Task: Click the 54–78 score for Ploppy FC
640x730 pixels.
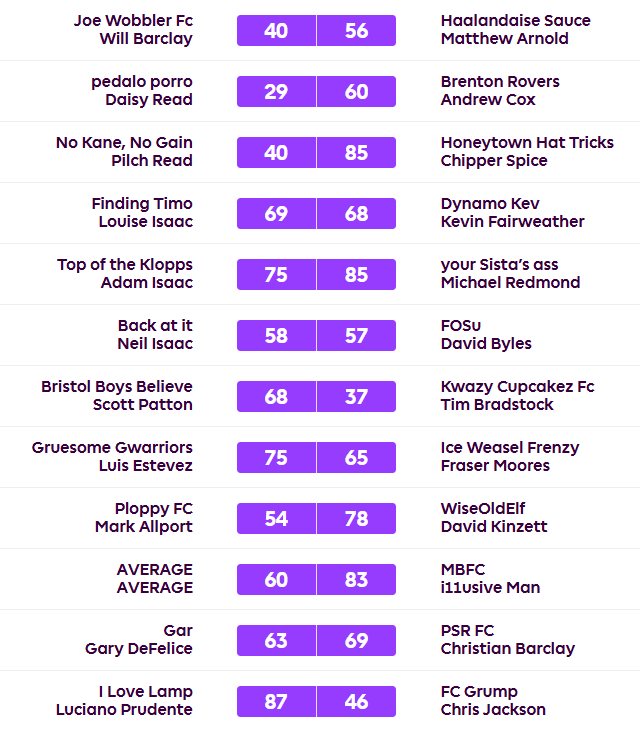Action: (x=316, y=519)
